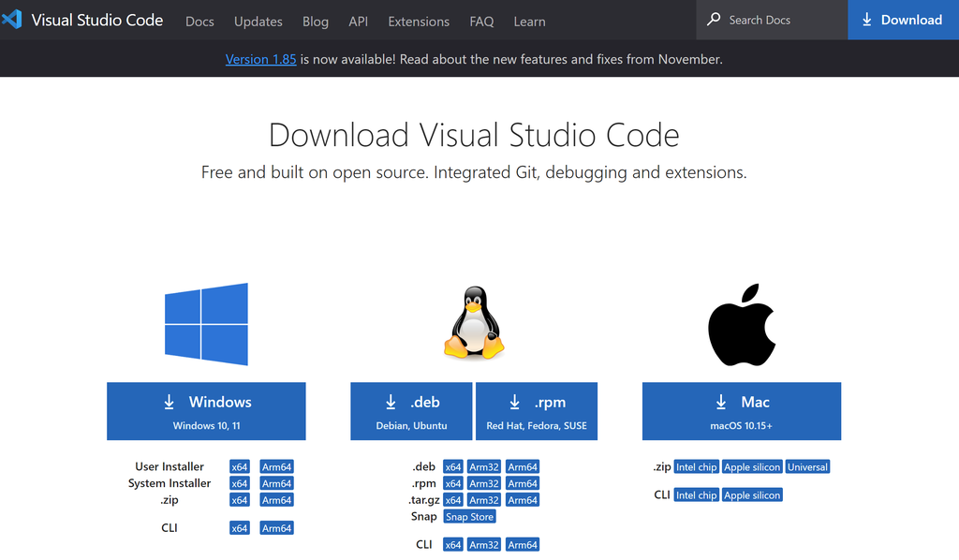Click the Linux Tux penguin logo

point(474,323)
